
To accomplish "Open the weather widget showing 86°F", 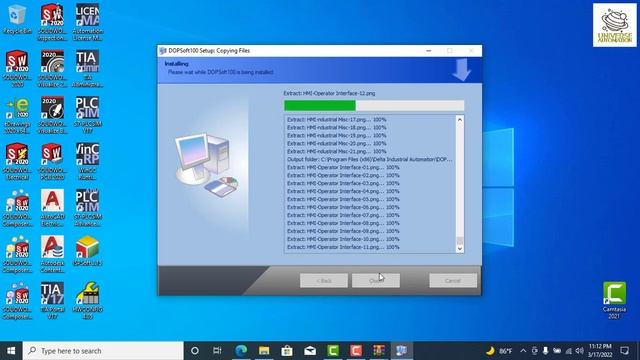I will (x=499, y=351).
